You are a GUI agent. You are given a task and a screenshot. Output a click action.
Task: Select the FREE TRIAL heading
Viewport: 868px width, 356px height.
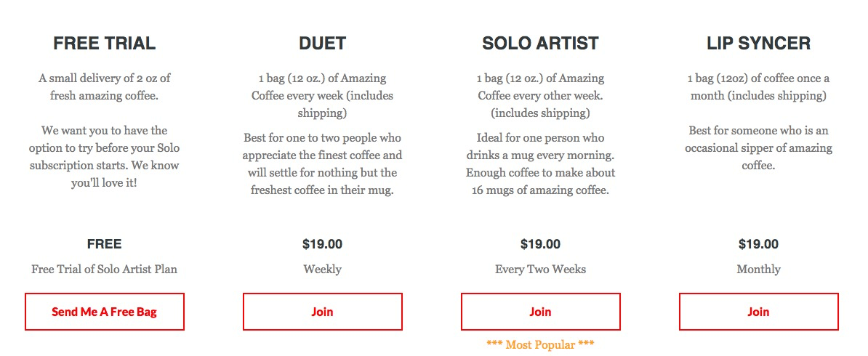click(105, 43)
